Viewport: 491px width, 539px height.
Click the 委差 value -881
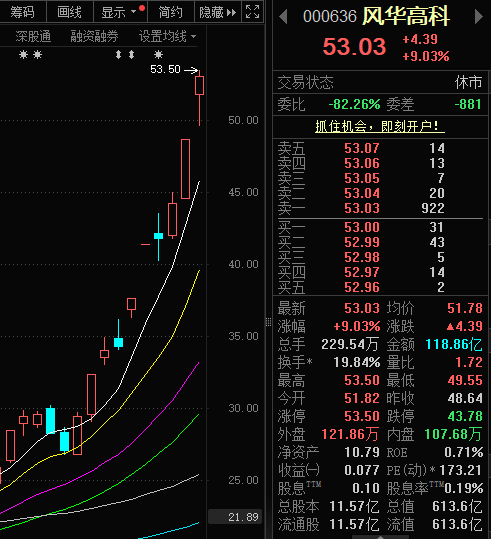[468, 104]
